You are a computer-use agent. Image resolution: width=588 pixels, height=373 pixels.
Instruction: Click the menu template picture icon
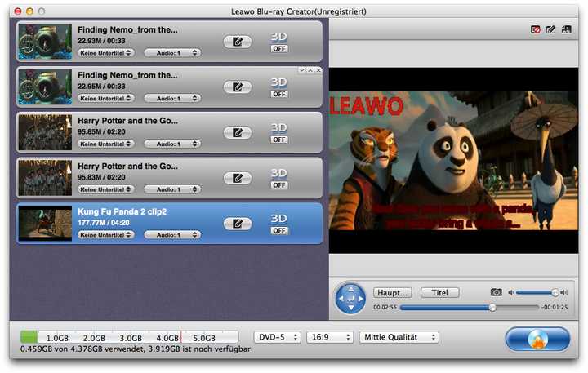(566, 29)
